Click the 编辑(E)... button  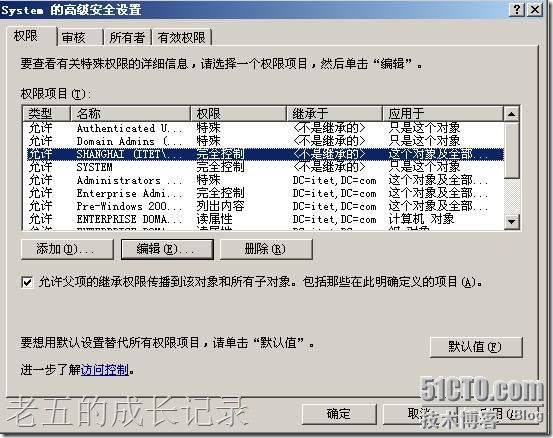pyautogui.click(x=167, y=249)
